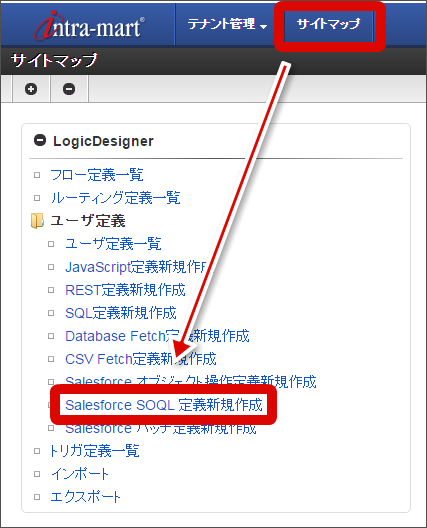Open Salesforce SOQL 定義新規作成 link
This screenshot has height=528, width=427.
coord(164,405)
